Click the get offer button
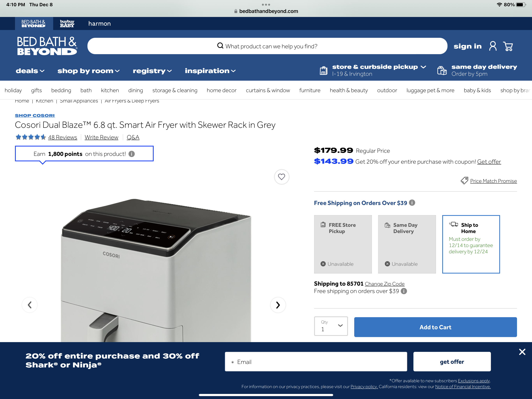532x399 pixels. pos(452,361)
